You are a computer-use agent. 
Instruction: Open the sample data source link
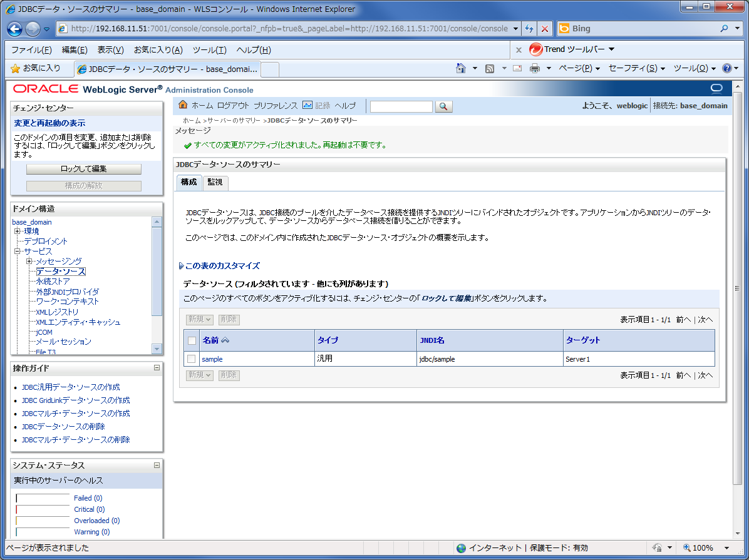[212, 359]
